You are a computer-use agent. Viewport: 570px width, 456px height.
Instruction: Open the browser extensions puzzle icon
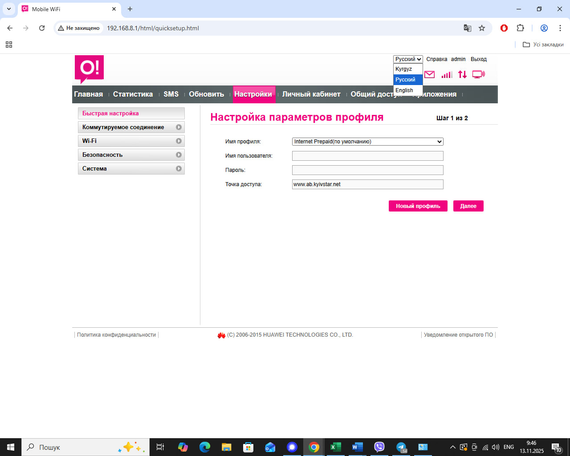pyautogui.click(x=520, y=28)
